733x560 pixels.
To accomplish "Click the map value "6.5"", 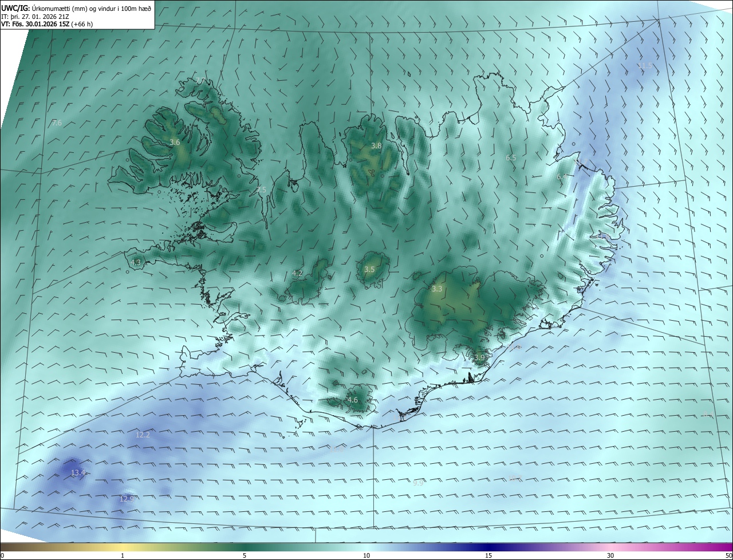I will pyautogui.click(x=511, y=157).
